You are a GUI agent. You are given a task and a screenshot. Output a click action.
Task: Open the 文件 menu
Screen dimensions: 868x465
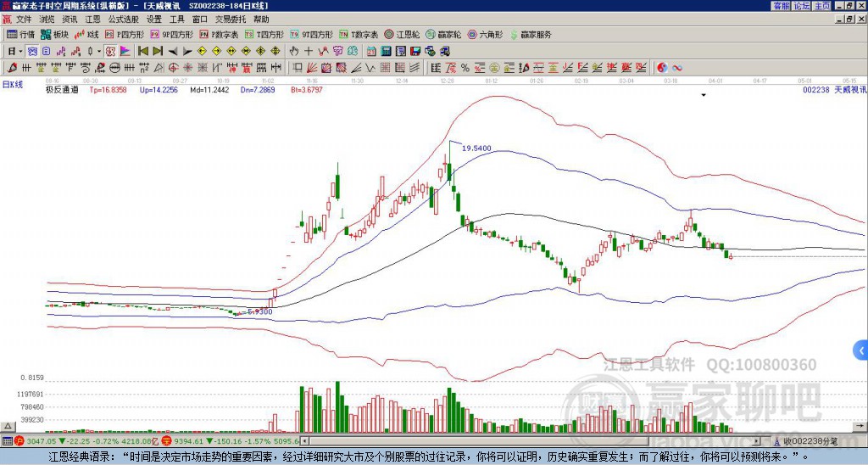pyautogui.click(x=24, y=20)
